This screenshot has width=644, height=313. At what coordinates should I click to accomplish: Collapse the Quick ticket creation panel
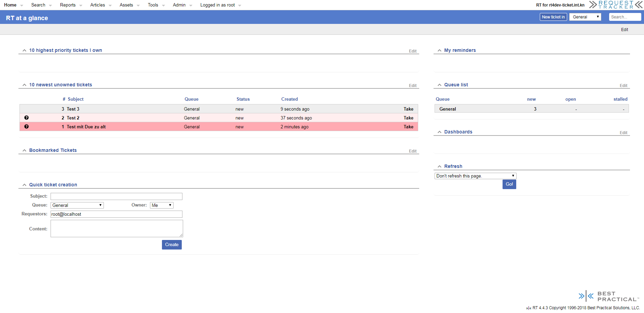point(24,185)
